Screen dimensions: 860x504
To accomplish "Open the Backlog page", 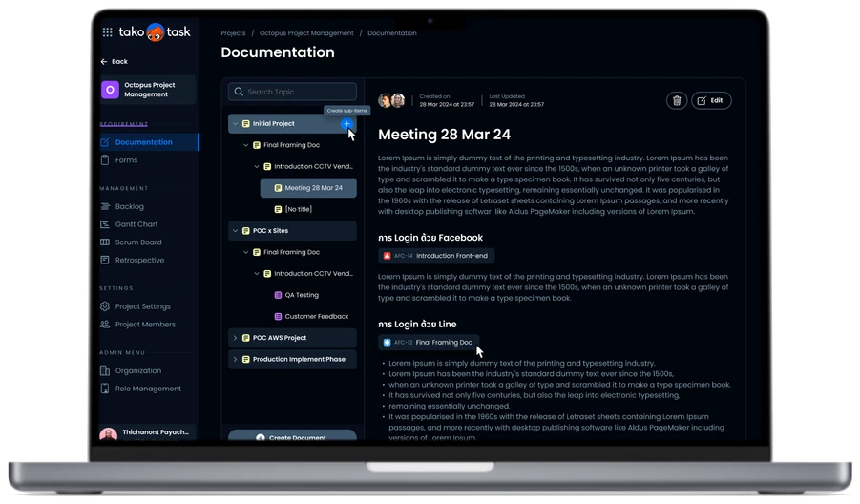I will click(x=130, y=207).
